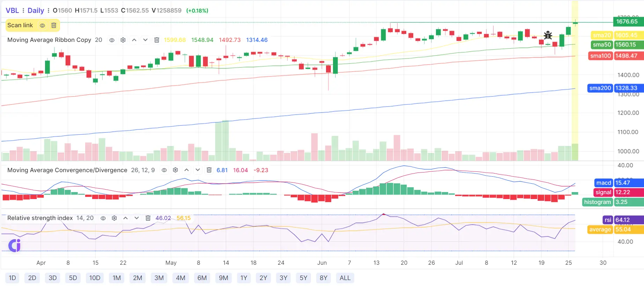644x286 pixels.
Task: Open the VBL symbol menu
Action: [12, 10]
